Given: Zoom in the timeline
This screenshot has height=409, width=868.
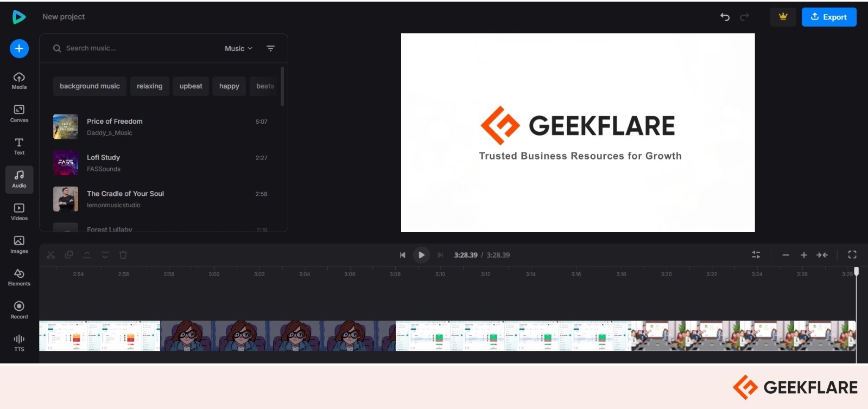Looking at the screenshot, I should [x=804, y=255].
